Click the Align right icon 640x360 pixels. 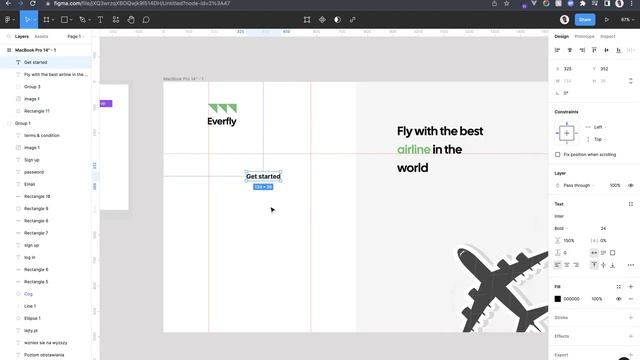coord(582,50)
